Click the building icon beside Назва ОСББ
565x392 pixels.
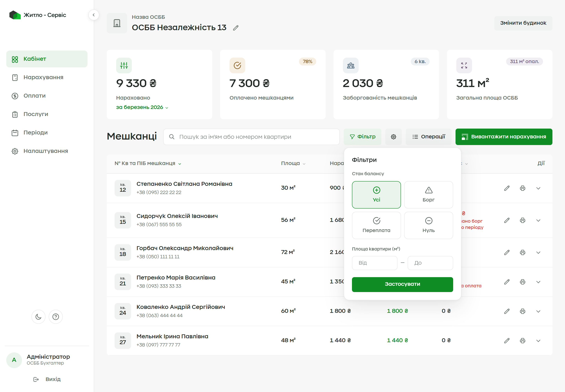point(117,23)
